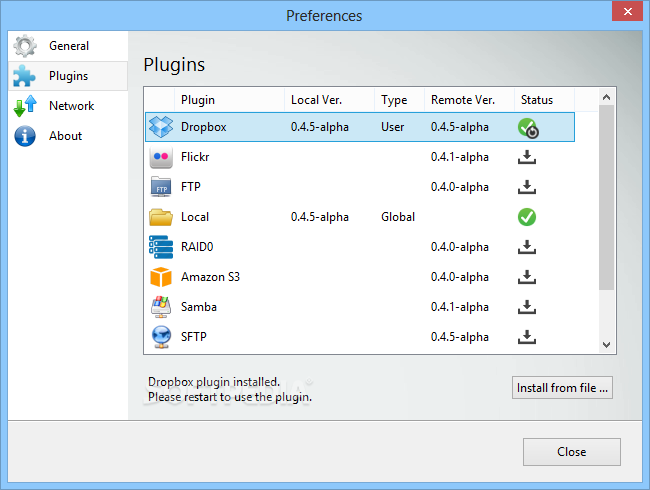Switch to the Plugins tab

(68, 76)
